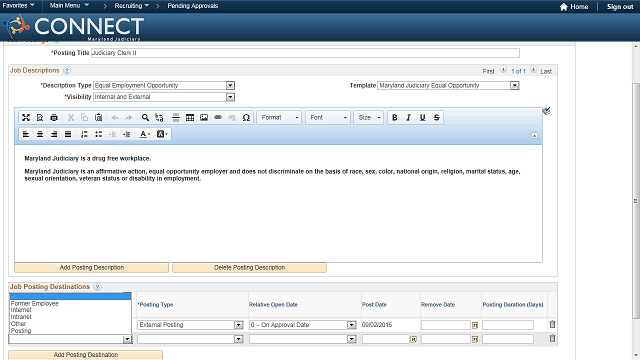This screenshot has width=640, height=360.
Task: Maximize the rich text editor
Action: pos(26,118)
